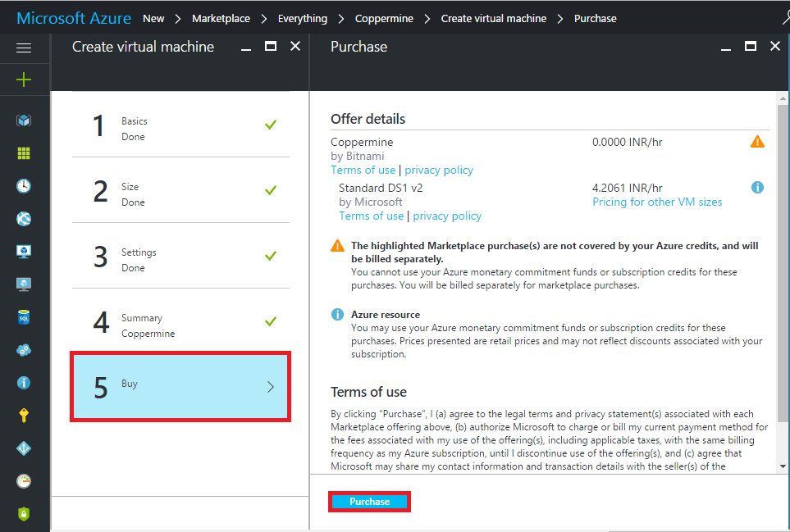The height and width of the screenshot is (532, 790).
Task: Open the hamburger menu in the sidebar
Action: pos(24,48)
